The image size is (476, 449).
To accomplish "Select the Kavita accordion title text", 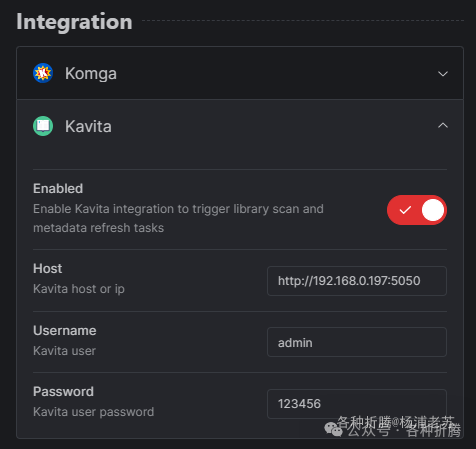I will click(88, 126).
